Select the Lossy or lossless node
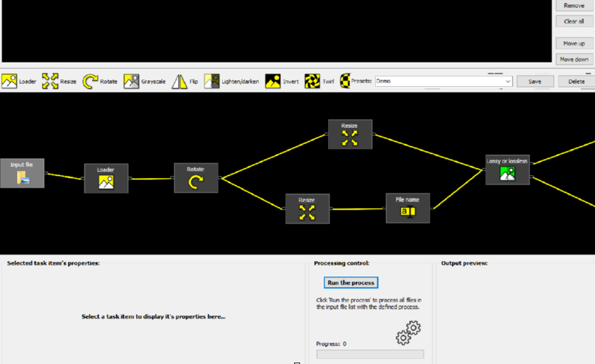595x364 pixels. [x=507, y=170]
